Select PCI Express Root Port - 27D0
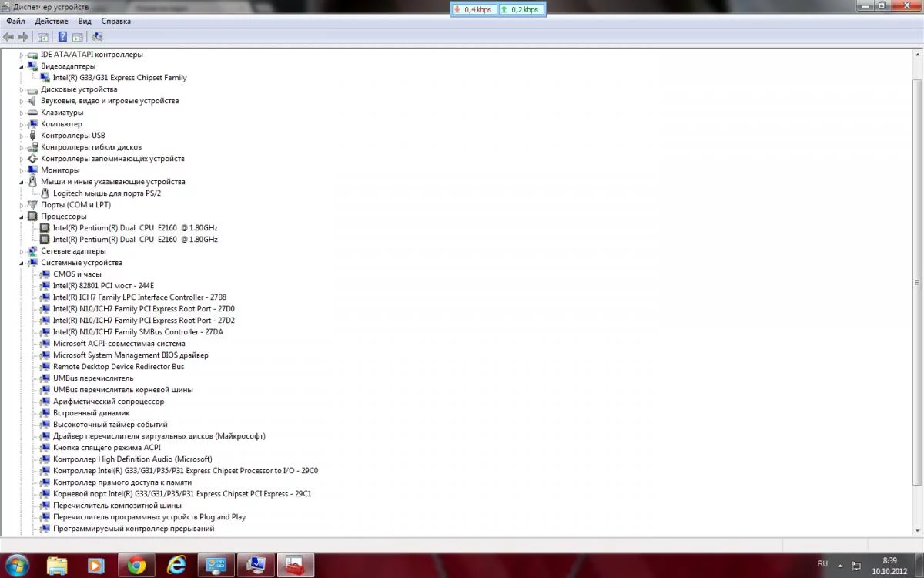The image size is (924, 578). pos(144,309)
